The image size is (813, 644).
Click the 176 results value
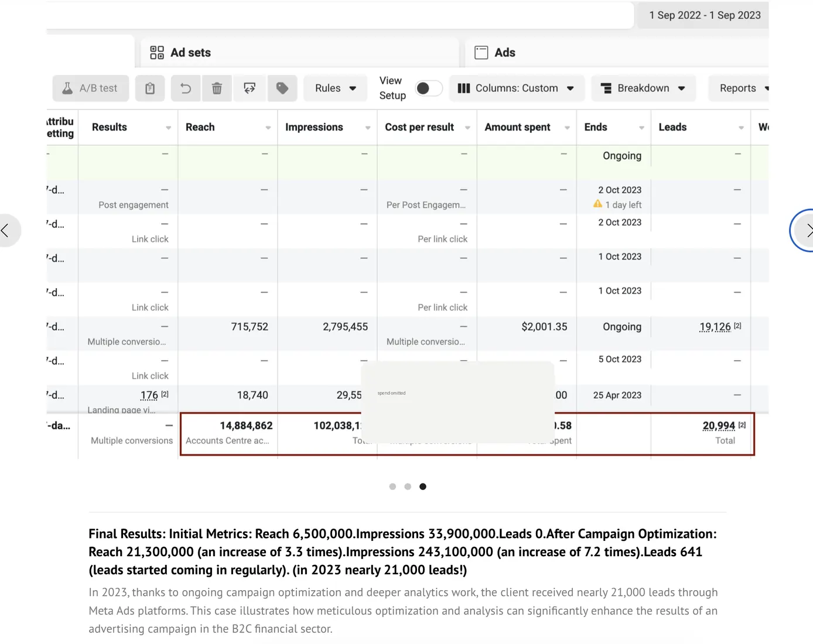click(149, 395)
